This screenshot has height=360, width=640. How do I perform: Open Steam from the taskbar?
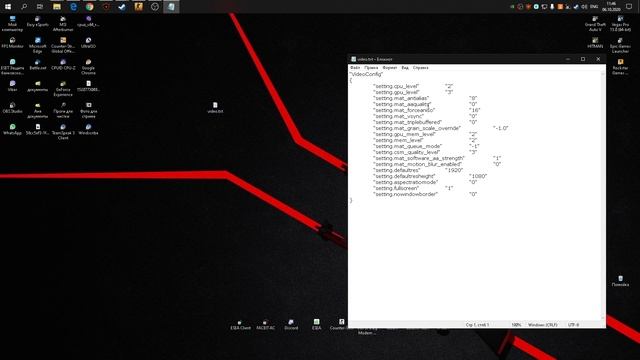[x=122, y=7]
